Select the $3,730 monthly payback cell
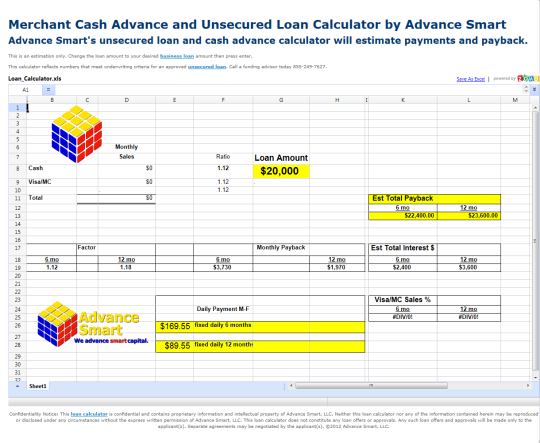The width and height of the screenshot is (540, 443). pos(223,268)
